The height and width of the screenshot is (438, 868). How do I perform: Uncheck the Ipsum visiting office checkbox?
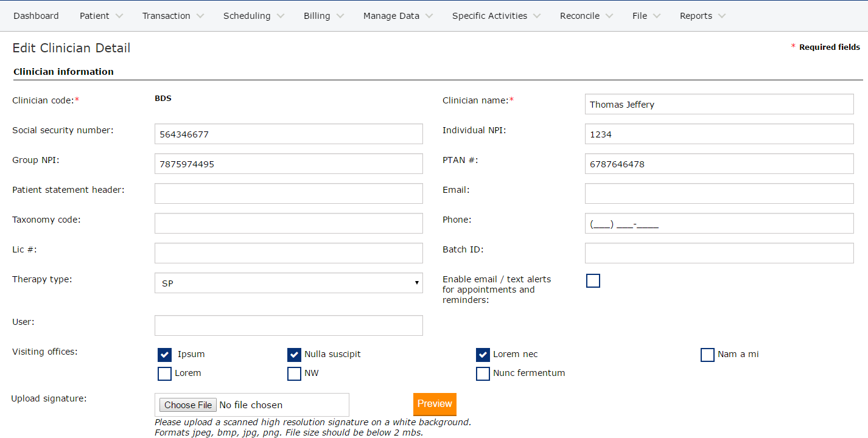click(x=164, y=355)
